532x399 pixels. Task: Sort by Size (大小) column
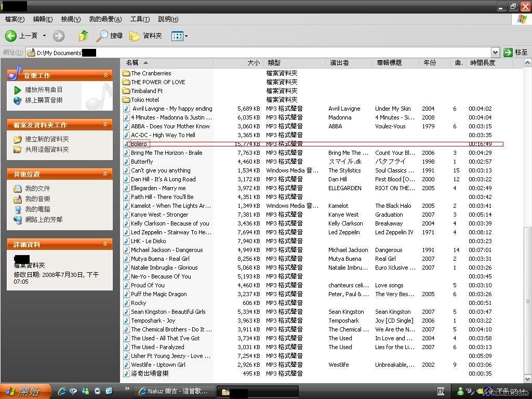(x=238, y=63)
